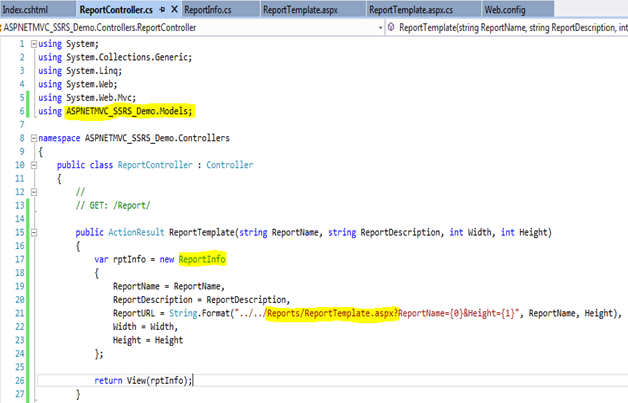
Task: Click the ReportController class name
Action: [155, 165]
